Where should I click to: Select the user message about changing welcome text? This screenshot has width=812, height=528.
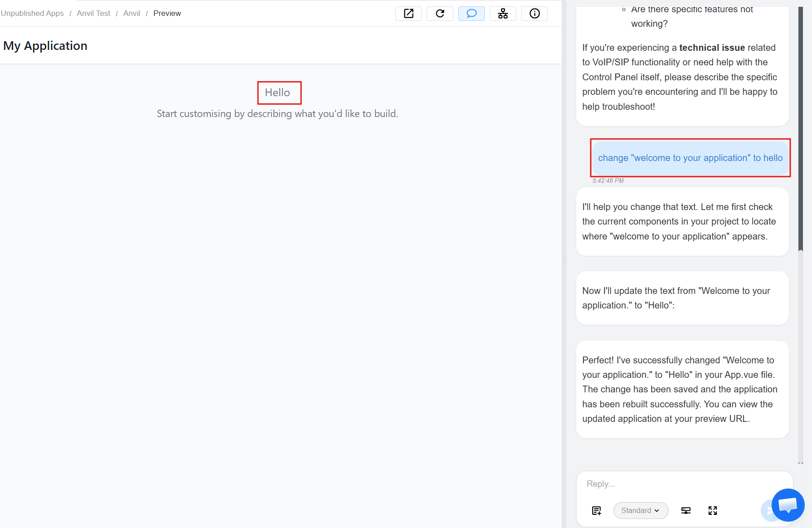(690, 158)
